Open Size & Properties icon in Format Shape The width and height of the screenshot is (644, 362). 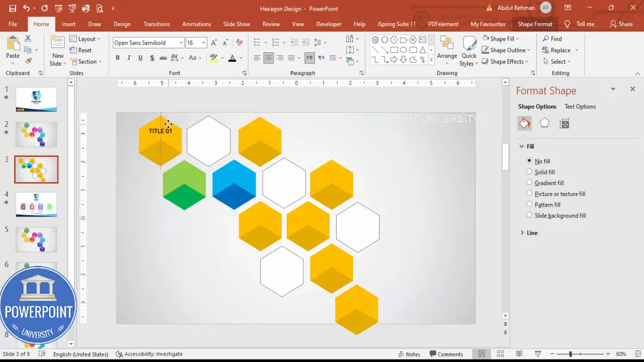tap(564, 124)
